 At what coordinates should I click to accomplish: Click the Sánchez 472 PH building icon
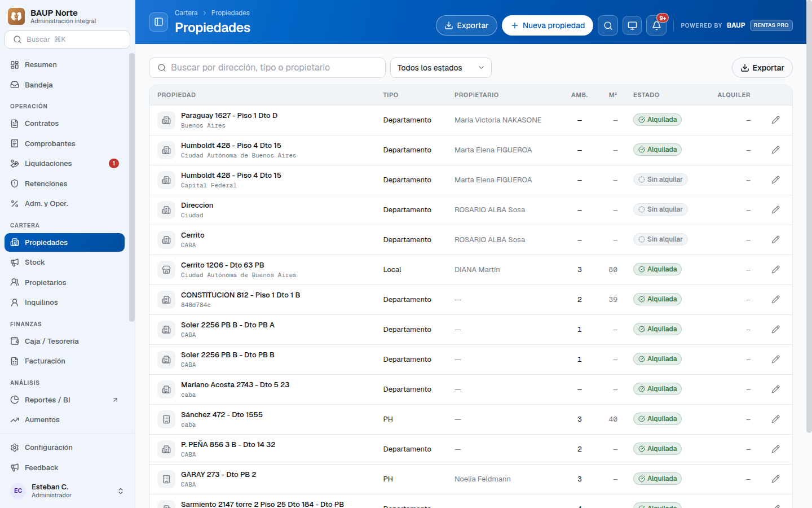point(166,419)
